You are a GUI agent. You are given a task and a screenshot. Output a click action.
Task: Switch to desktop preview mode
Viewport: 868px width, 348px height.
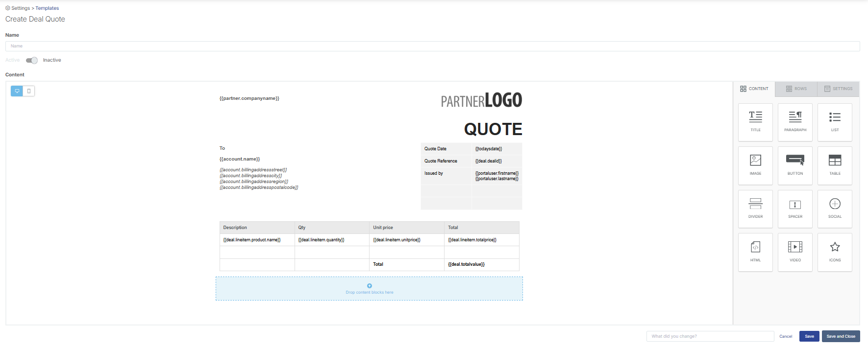point(17,91)
